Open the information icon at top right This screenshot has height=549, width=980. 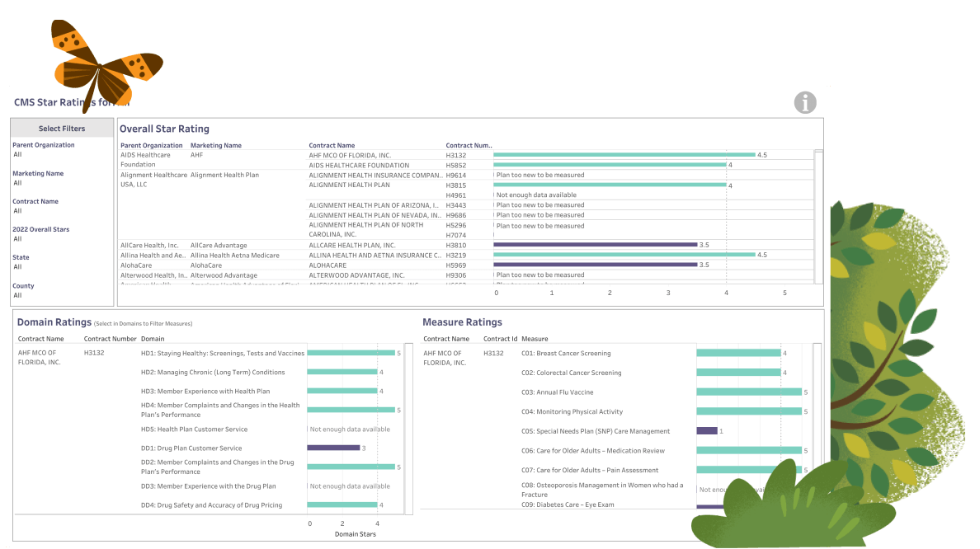[805, 102]
